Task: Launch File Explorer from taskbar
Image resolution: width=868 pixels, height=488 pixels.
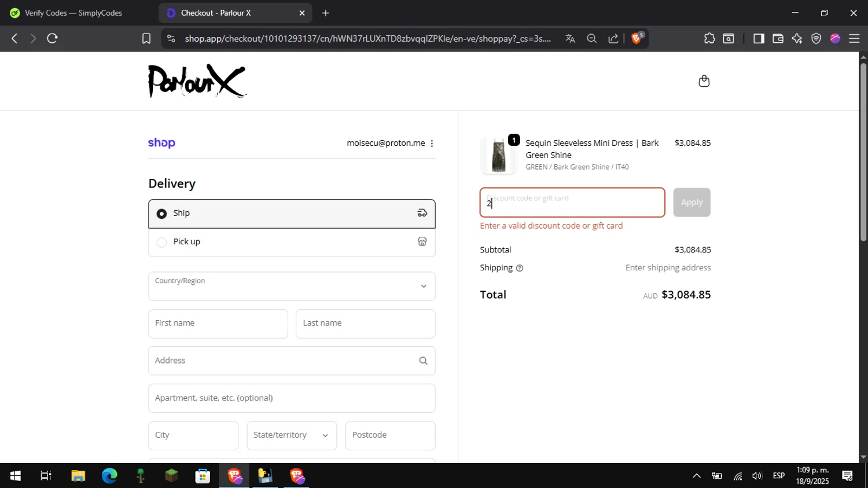Action: (78, 476)
